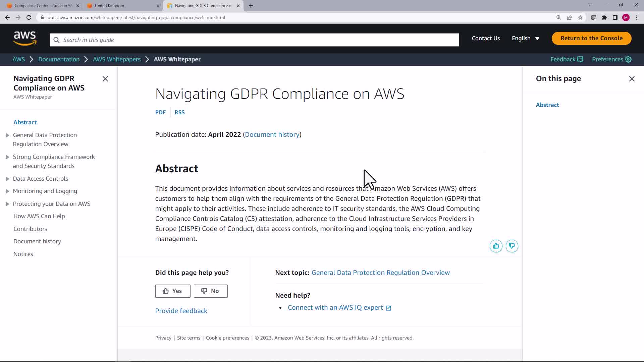Open the Feedback icon in the breadcrumb bar
Screen dimensions: 644x362
(580, 59)
